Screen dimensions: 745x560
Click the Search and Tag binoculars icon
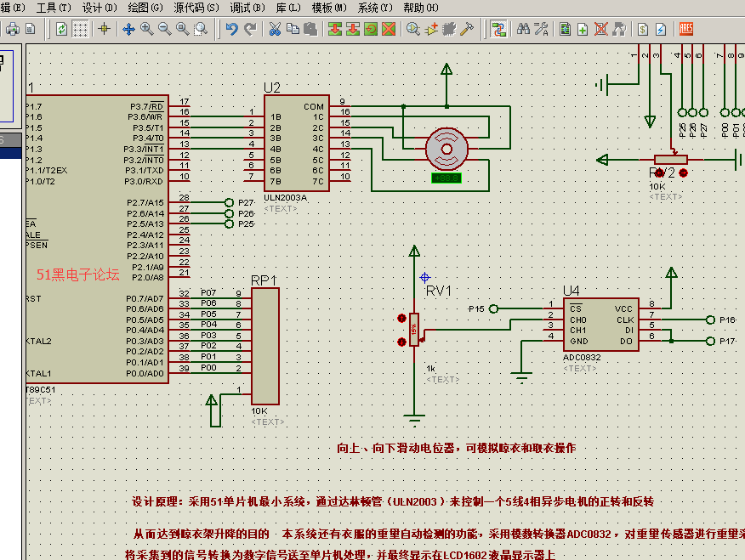[x=523, y=30]
